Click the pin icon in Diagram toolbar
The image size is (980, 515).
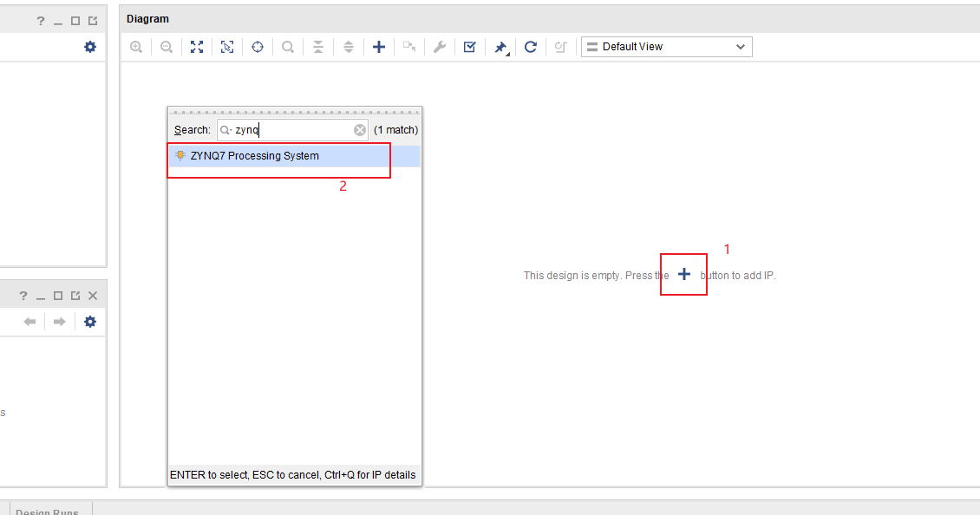(x=500, y=48)
